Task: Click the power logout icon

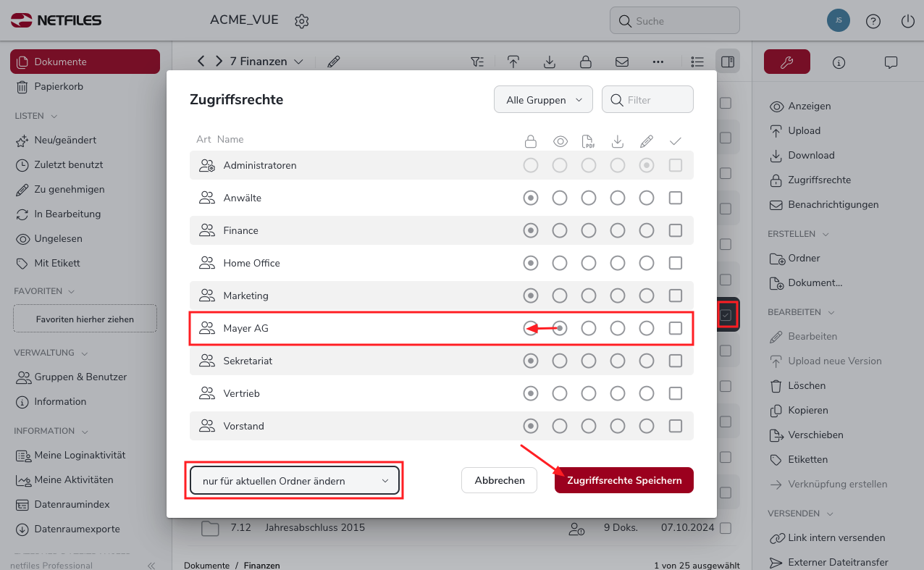Action: tap(908, 21)
